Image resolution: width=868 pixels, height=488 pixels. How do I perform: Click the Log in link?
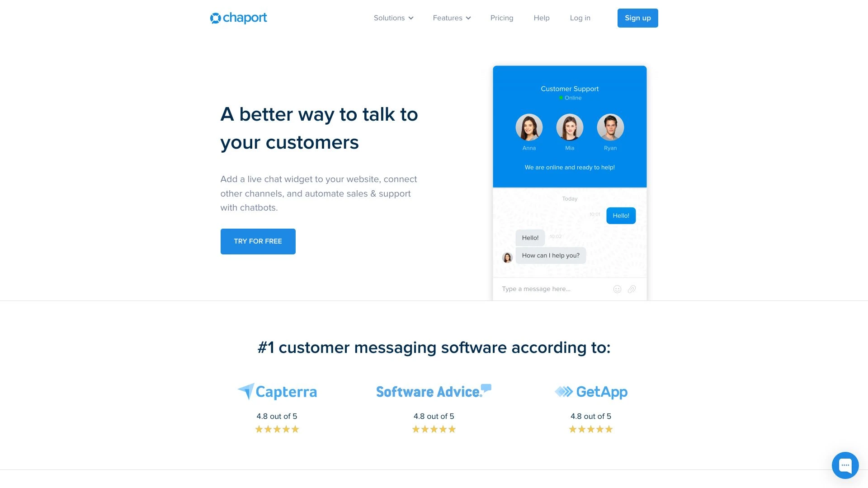click(x=579, y=18)
